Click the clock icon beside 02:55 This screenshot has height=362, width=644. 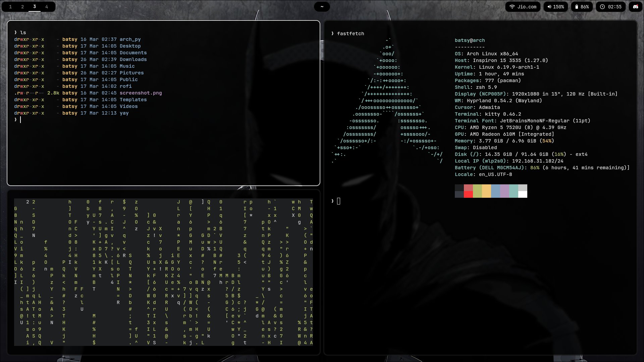602,7
